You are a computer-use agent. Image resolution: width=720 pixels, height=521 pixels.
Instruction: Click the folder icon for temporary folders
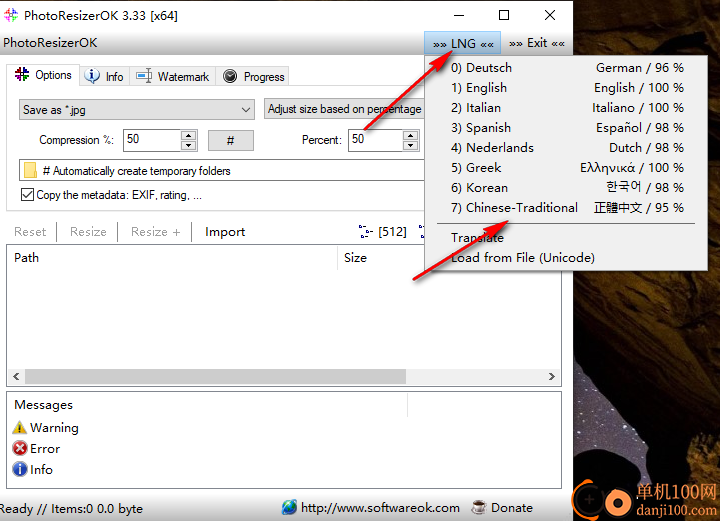[30, 170]
